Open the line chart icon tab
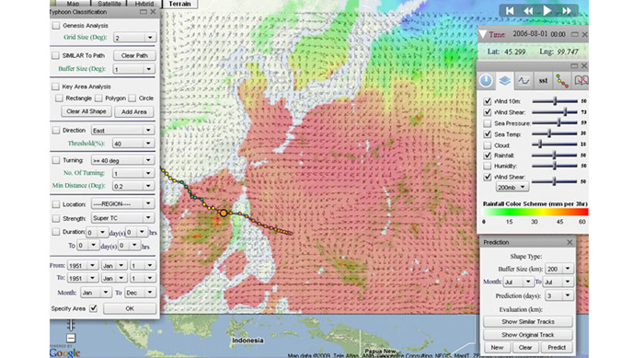Viewport: 644px width, 358px height. pyautogui.click(x=523, y=81)
